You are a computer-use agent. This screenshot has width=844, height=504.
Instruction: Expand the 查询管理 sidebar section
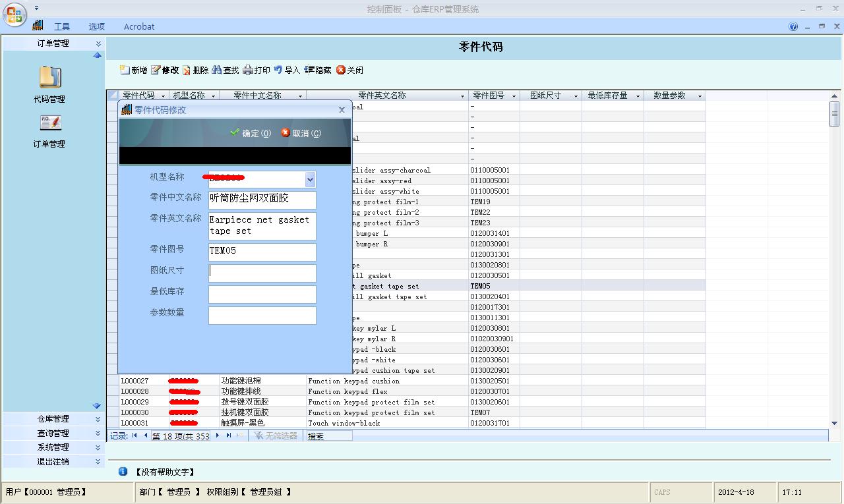point(98,434)
